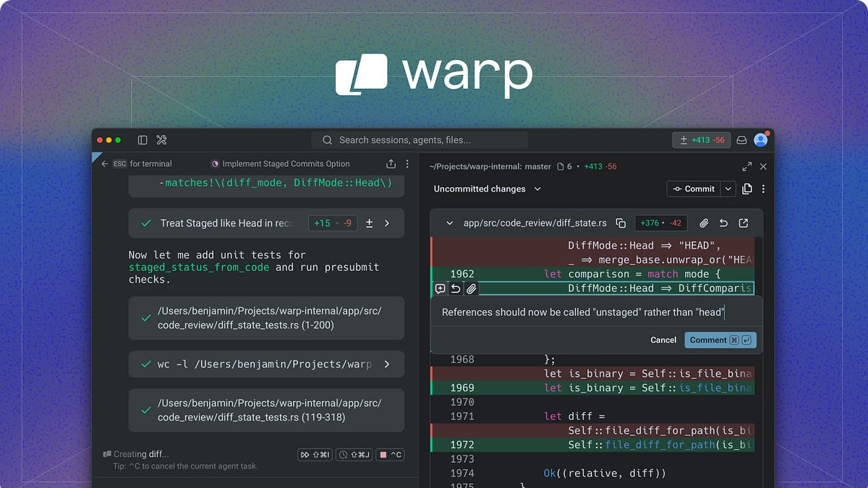Revert diff_state.rs with the undo arrow in header
The width and height of the screenshot is (868, 488).
click(723, 223)
